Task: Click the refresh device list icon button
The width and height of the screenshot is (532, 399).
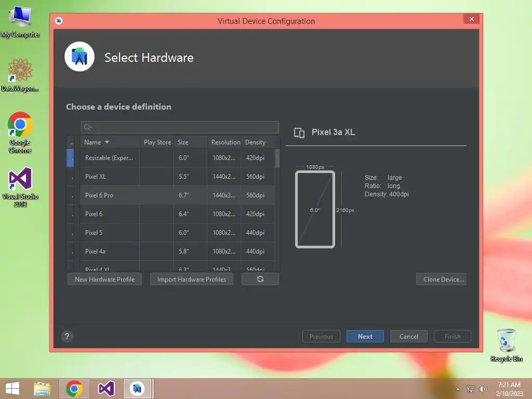Action: (x=260, y=279)
